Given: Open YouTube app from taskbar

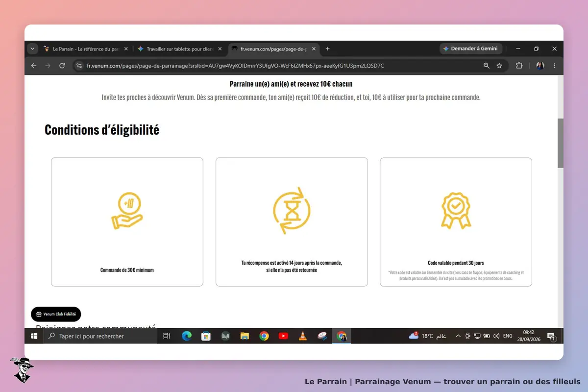Looking at the screenshot, I should 283,336.
